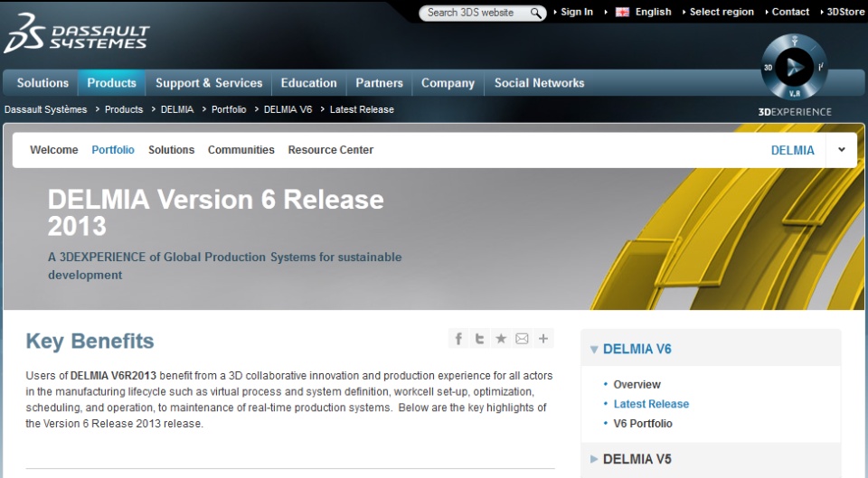868x478 pixels.
Task: Click the Key Benefits heading
Action: [x=90, y=342]
